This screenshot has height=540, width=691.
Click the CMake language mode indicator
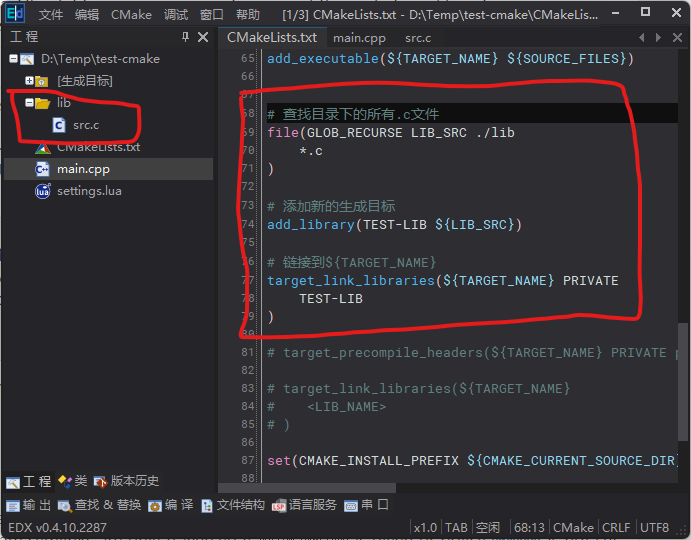(573, 527)
